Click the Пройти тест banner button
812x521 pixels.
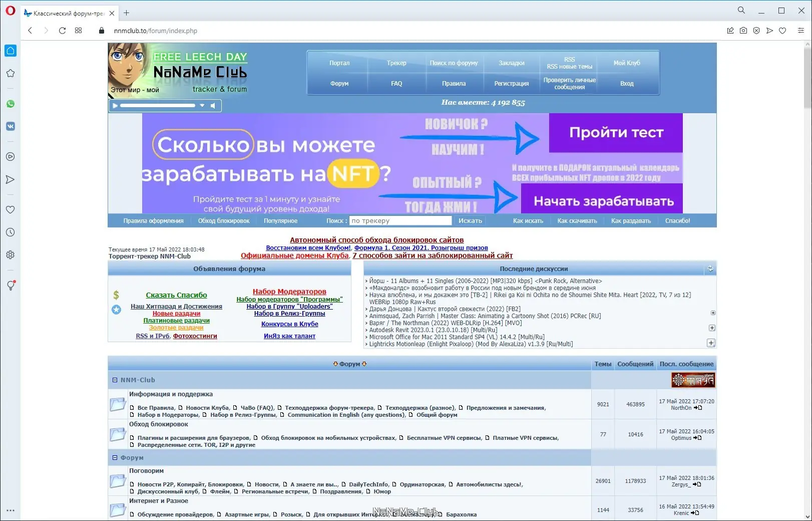pos(616,133)
